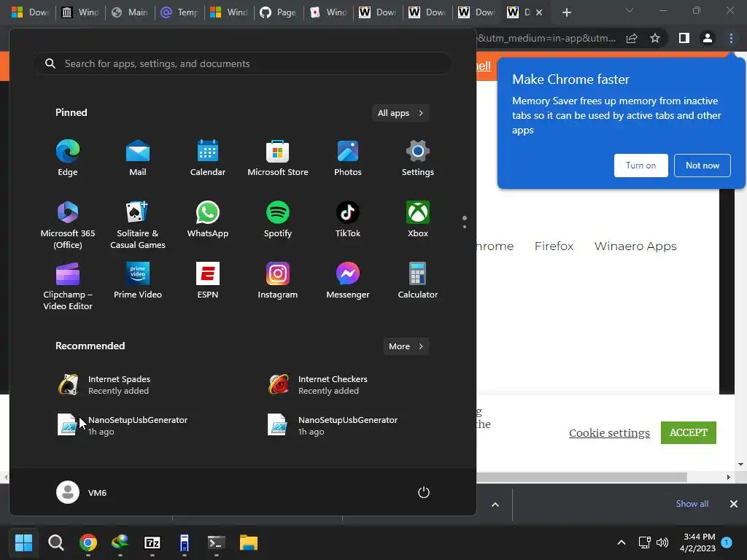Open WhatsApp from Start menu

point(208,219)
